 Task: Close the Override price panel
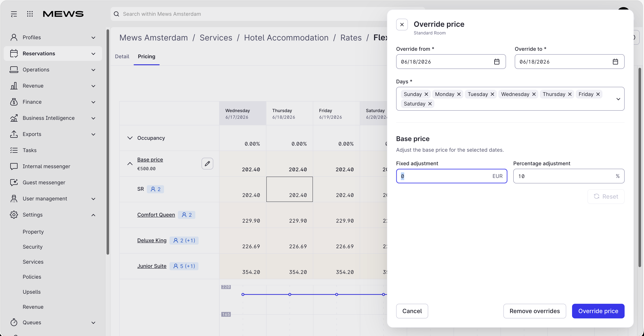[402, 25]
